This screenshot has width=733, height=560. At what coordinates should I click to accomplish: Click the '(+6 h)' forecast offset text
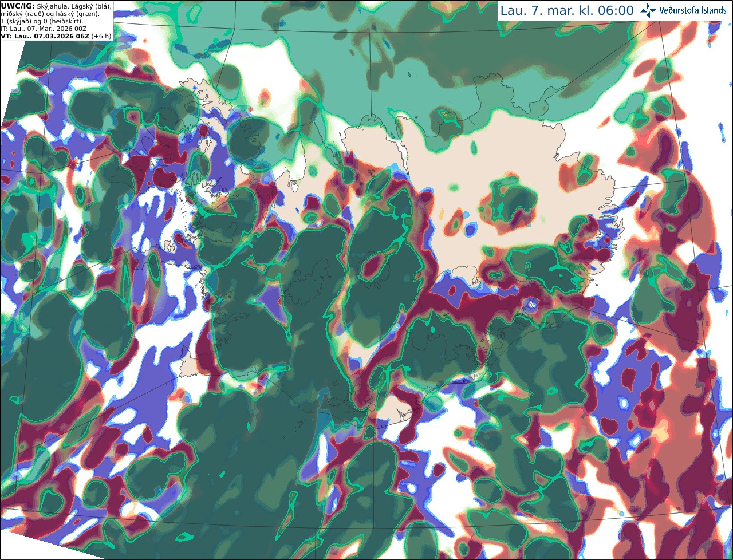[101, 36]
